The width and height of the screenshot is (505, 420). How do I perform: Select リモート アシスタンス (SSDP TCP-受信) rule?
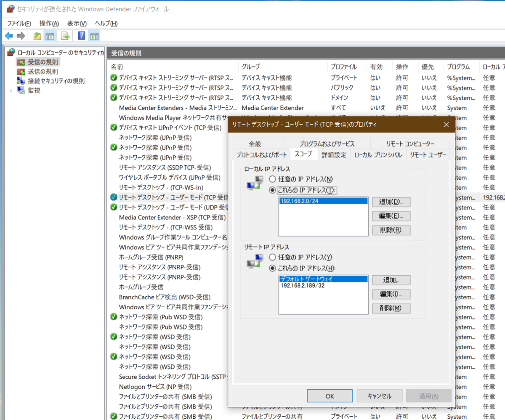[x=165, y=167]
